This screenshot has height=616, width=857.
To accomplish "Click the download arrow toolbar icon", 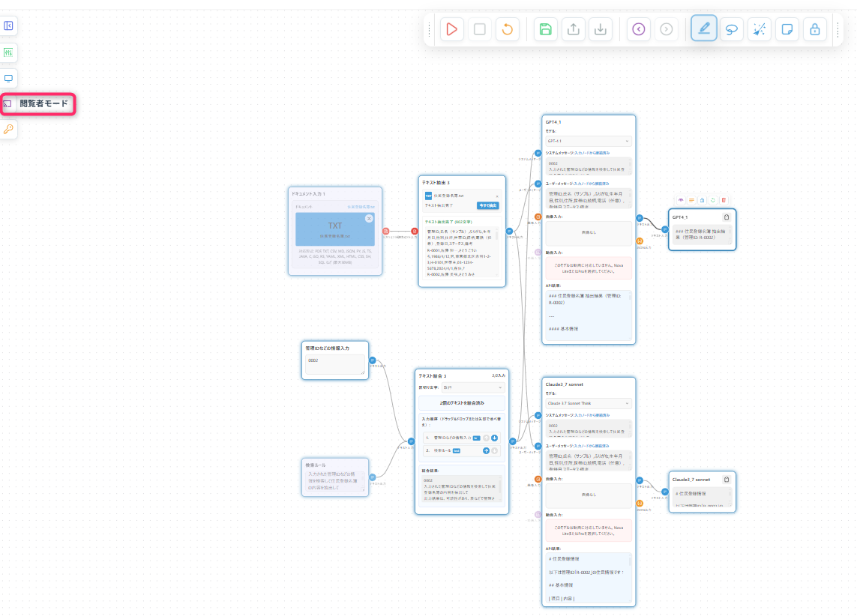I will coord(600,29).
